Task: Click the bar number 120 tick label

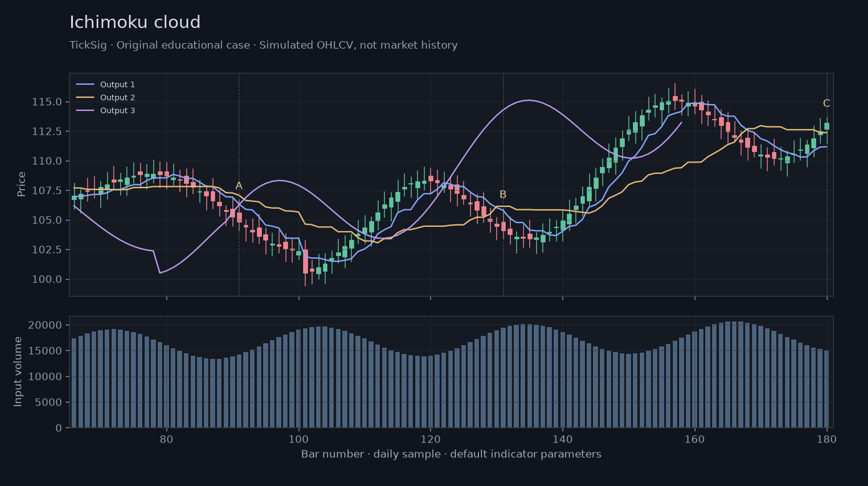Action: (430, 439)
